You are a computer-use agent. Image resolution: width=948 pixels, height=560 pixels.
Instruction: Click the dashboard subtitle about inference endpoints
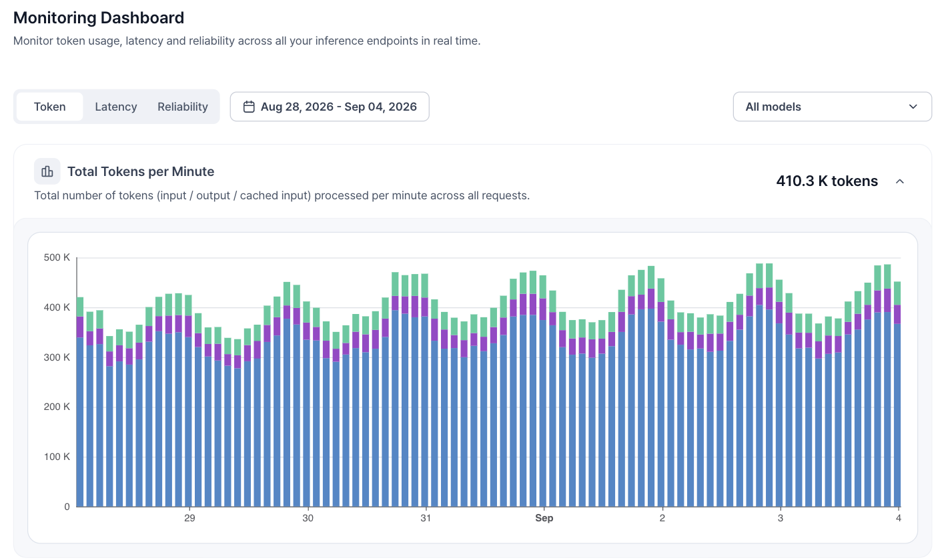247,41
